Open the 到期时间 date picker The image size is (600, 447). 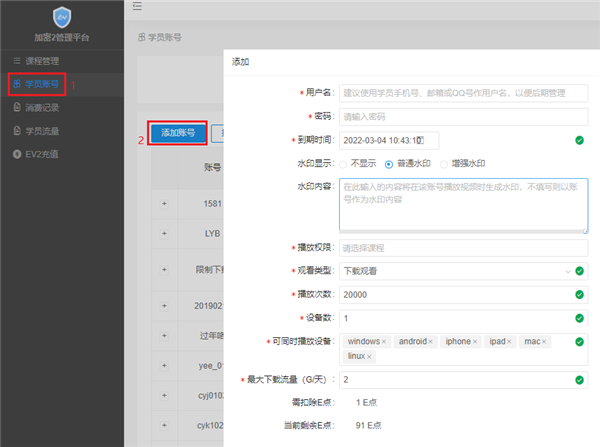tap(388, 140)
